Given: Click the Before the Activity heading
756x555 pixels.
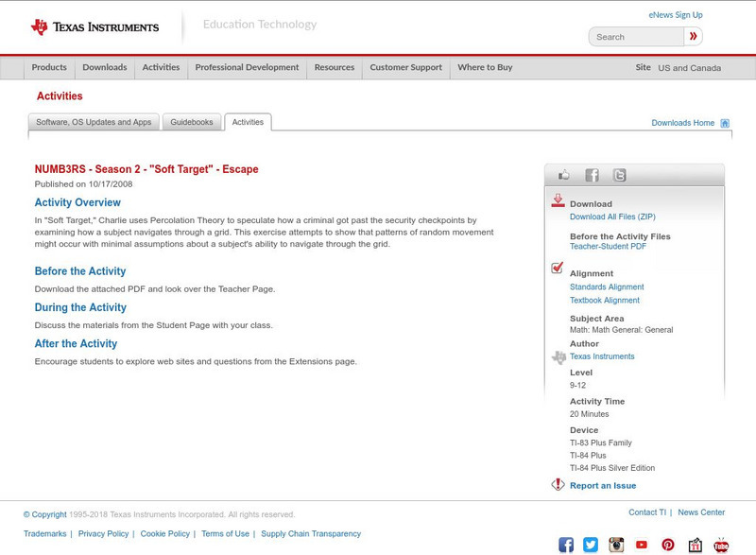Looking at the screenshot, I should 80,271.
